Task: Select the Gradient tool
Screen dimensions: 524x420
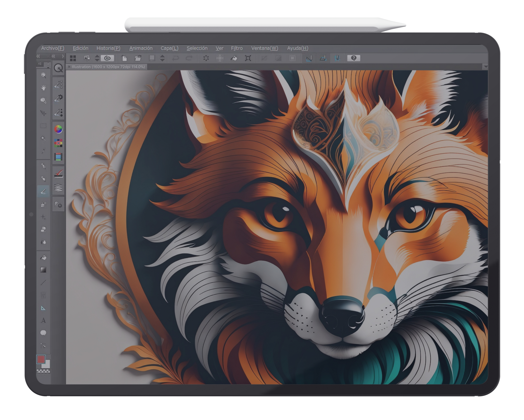Action: [43, 270]
